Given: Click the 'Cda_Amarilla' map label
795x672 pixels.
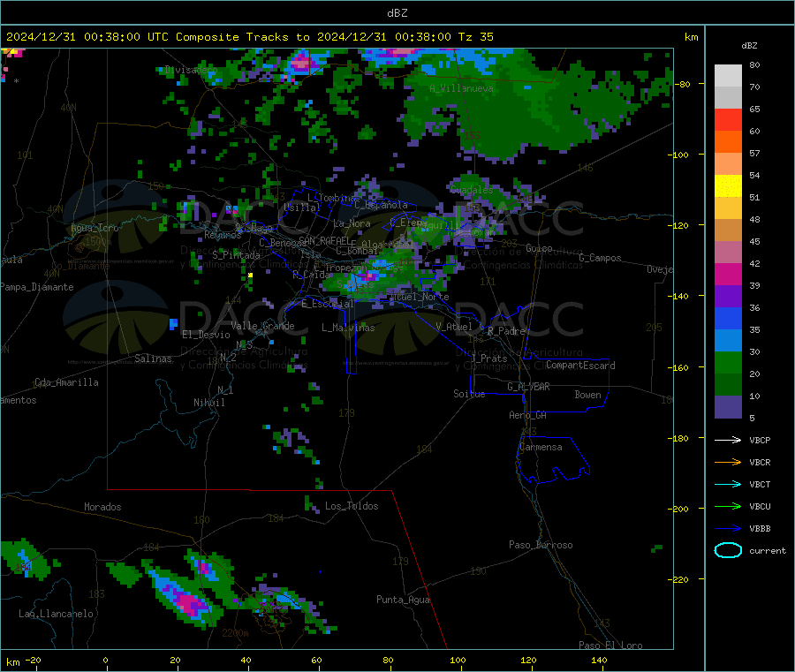Looking at the screenshot, I should click(66, 382).
